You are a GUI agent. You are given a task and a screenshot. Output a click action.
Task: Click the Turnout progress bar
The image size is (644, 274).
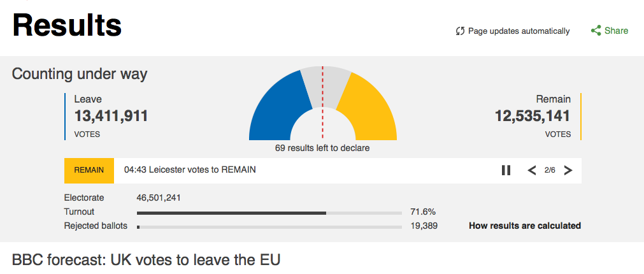269,213
